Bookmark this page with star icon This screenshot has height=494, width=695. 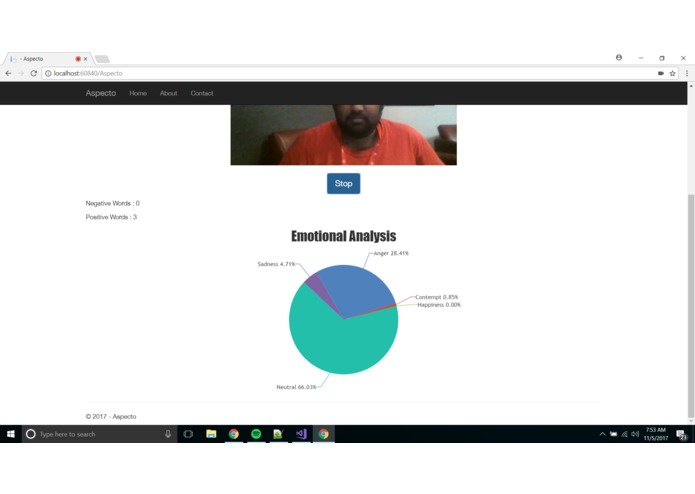click(672, 74)
